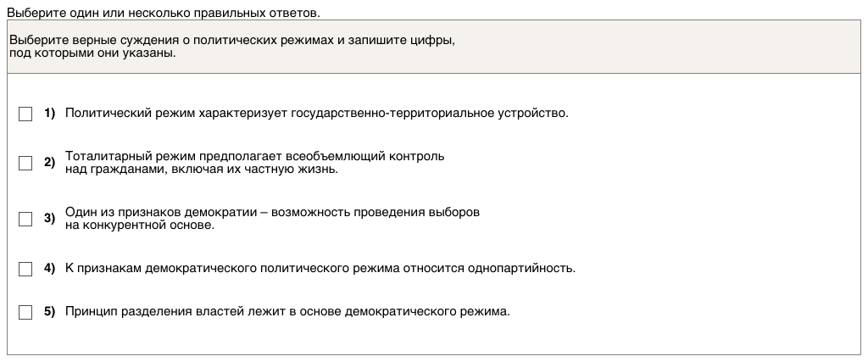Click the line "на конкурентной основе"
868x362 pixels.
click(x=139, y=226)
